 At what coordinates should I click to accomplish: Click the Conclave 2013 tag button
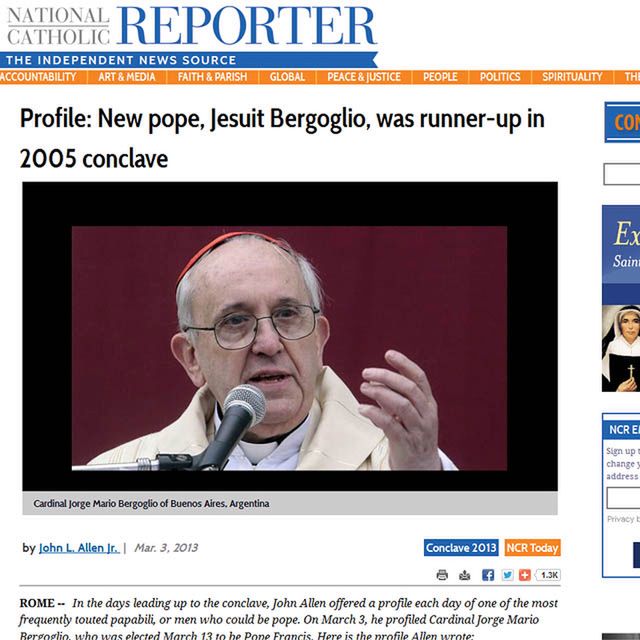click(x=461, y=547)
